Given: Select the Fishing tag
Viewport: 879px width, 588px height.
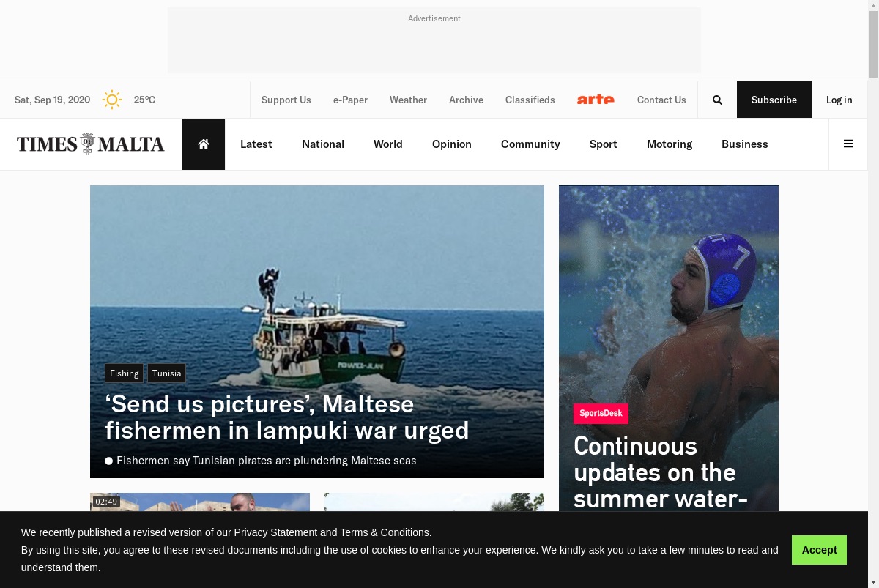Looking at the screenshot, I should 125,373.
